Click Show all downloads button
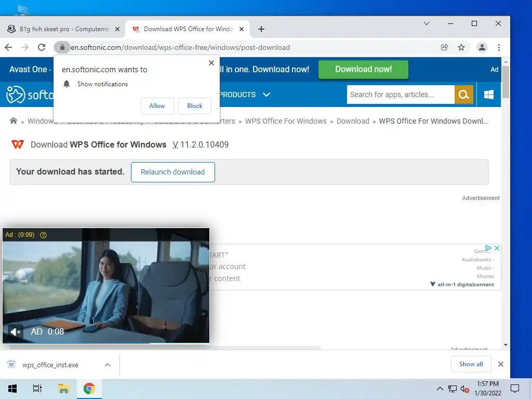The image size is (532, 399). [x=471, y=364]
